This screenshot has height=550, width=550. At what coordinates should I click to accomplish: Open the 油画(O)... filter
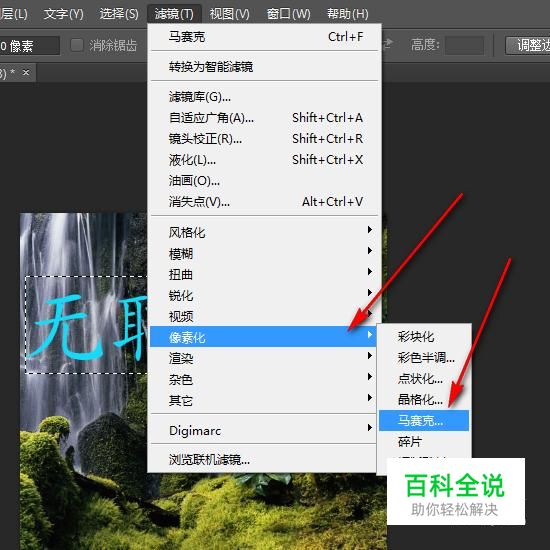tap(265, 181)
